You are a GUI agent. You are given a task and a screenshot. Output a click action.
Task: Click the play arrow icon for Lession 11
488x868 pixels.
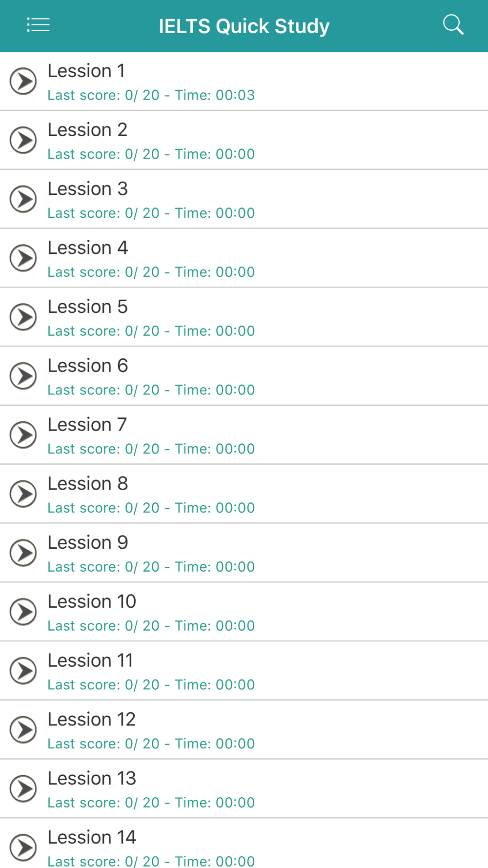click(23, 671)
